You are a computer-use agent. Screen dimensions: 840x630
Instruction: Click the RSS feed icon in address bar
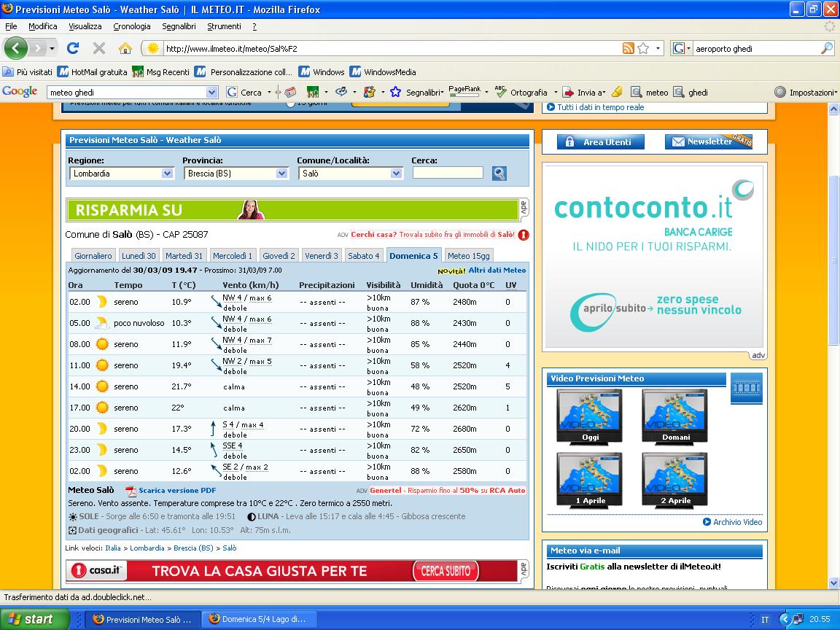coord(628,48)
